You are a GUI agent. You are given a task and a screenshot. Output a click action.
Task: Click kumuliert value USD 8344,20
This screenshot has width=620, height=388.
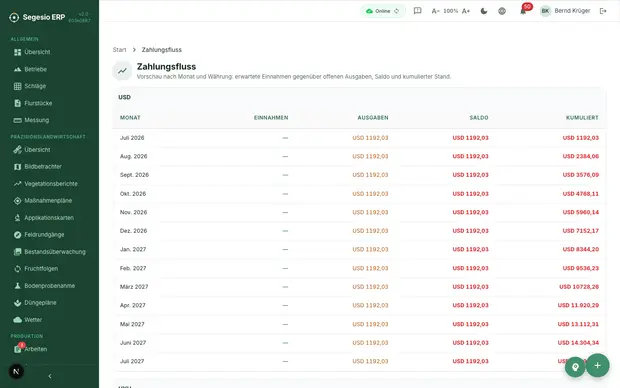(580, 250)
